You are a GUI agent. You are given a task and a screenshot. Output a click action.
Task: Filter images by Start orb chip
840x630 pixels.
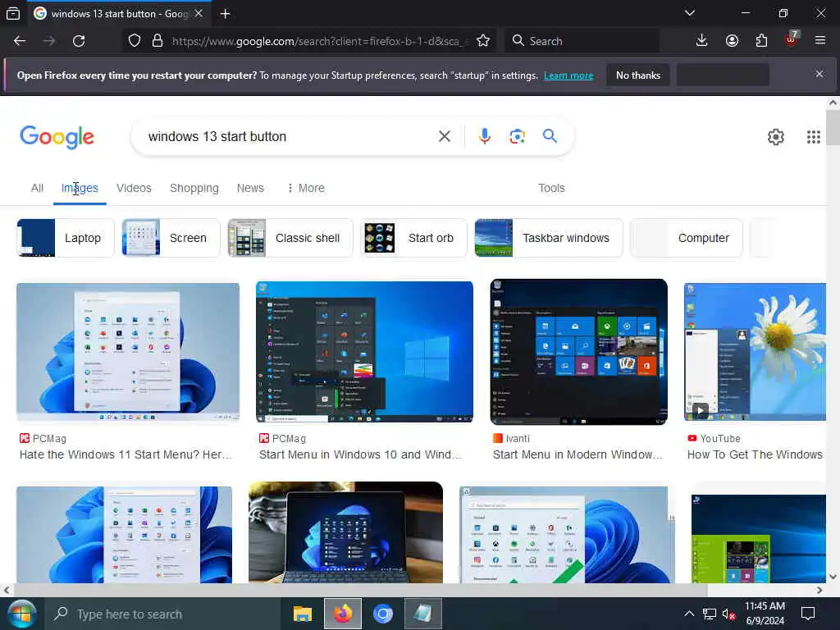[x=413, y=238]
